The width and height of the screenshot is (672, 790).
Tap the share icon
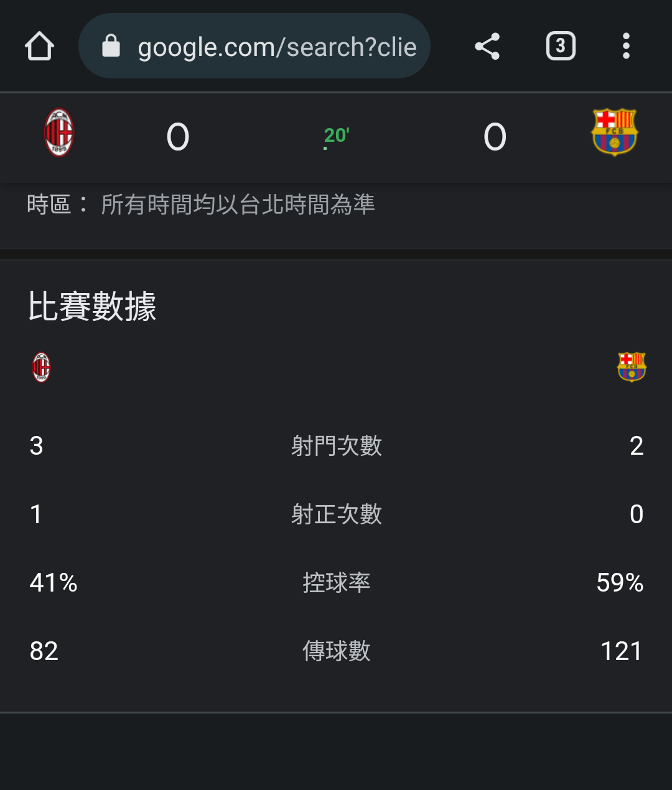pyautogui.click(x=487, y=46)
